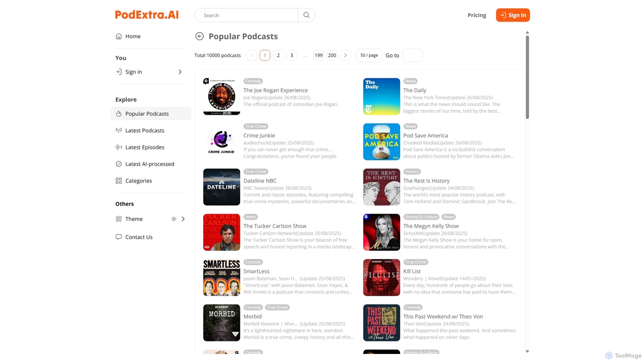Open Pod Save America cover thumbnail
The height and width of the screenshot is (362, 644).
(x=382, y=142)
